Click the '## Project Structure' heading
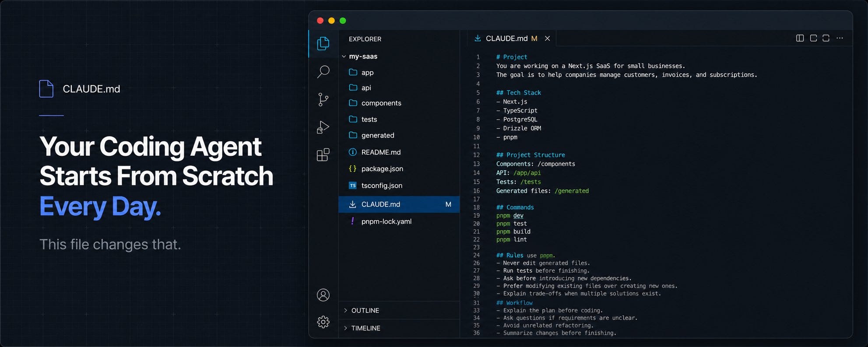Viewport: 868px width, 347px height. click(531, 155)
